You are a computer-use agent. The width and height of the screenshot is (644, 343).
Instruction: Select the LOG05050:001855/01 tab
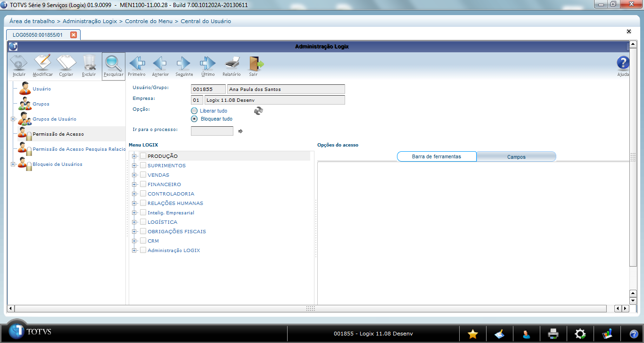[38, 35]
